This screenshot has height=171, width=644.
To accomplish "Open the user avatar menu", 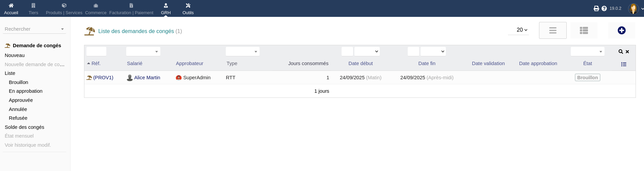I will point(633,8).
